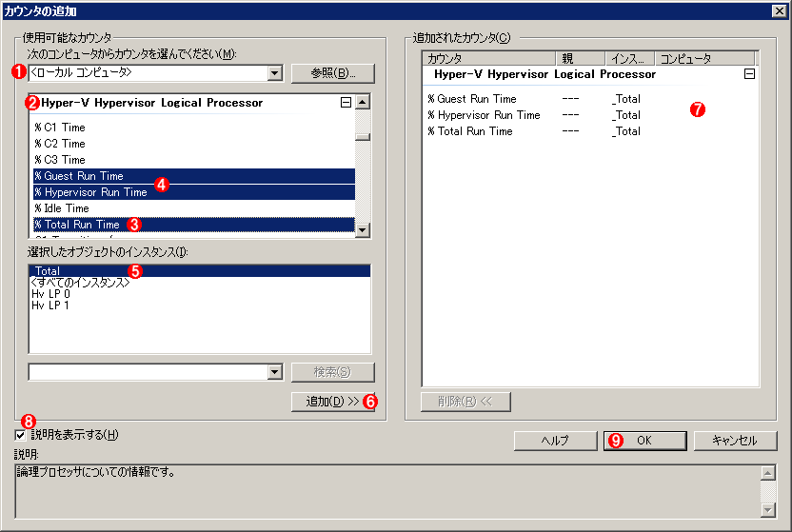The height and width of the screenshot is (532, 792).
Task: Select the % C2 Time counter
Action: tap(194, 144)
